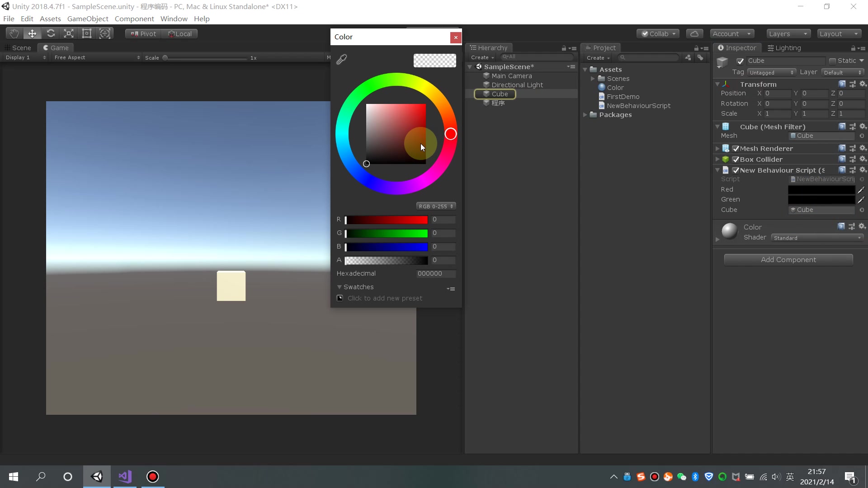Viewport: 868px width, 488px height.
Task: Select the Hand tool in the toolbar
Action: pyautogui.click(x=14, y=33)
